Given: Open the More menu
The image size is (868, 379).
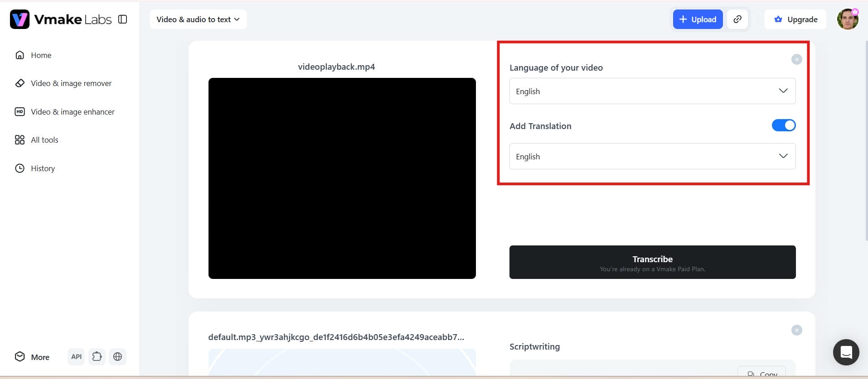Looking at the screenshot, I should pyautogui.click(x=32, y=357).
